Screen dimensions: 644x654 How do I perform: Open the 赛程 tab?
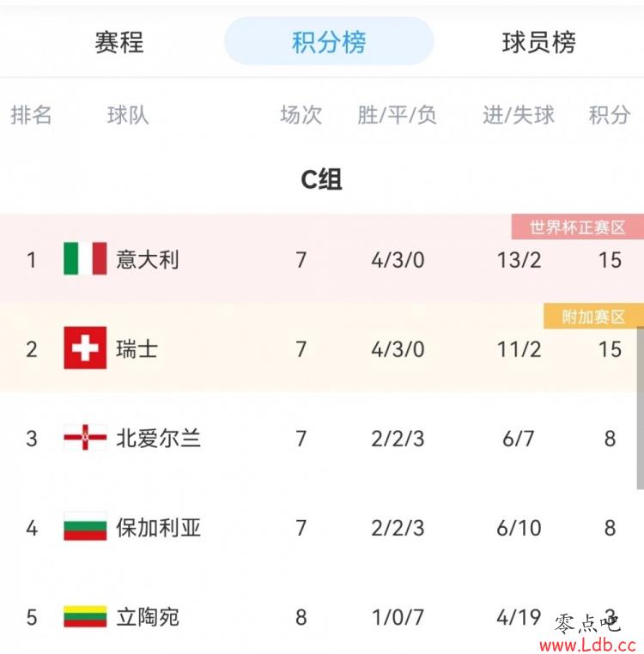point(119,43)
